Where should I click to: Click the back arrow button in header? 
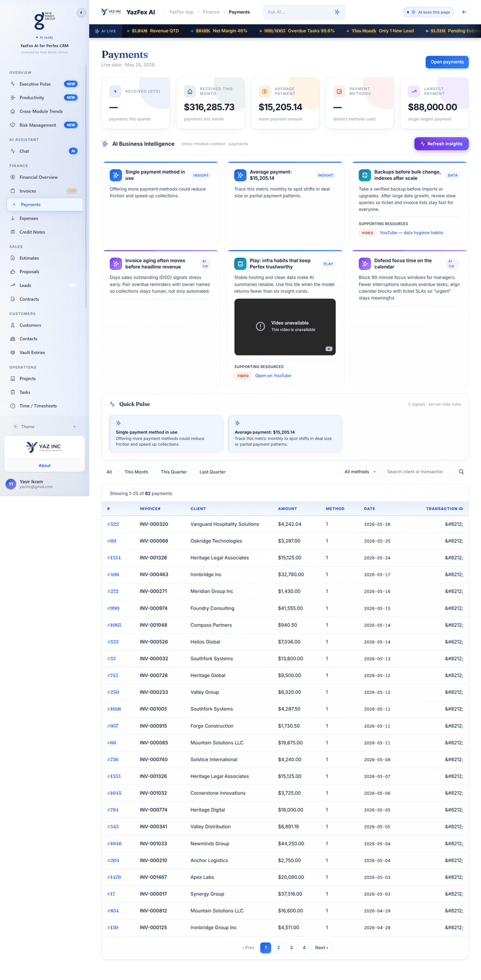464,12
